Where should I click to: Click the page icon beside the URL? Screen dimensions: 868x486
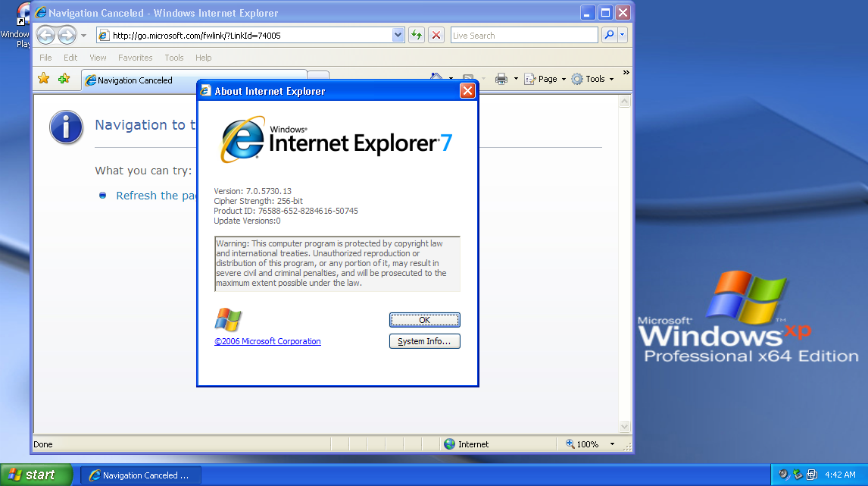(x=103, y=36)
